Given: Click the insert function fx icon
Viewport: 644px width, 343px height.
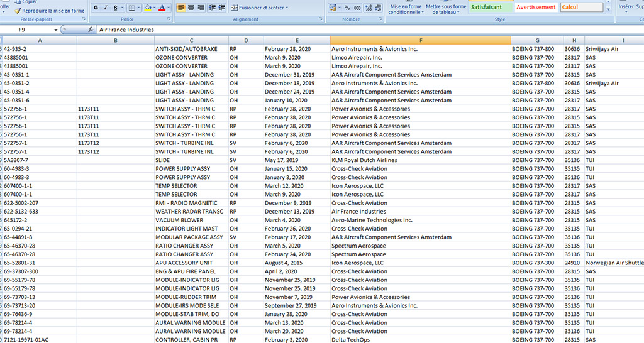Looking at the screenshot, I should 91,30.
